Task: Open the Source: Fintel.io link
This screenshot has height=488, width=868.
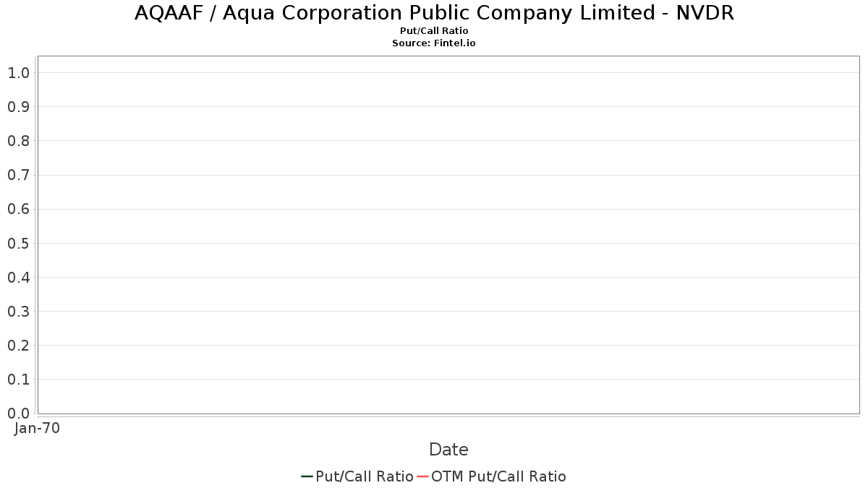Action: 434,43
